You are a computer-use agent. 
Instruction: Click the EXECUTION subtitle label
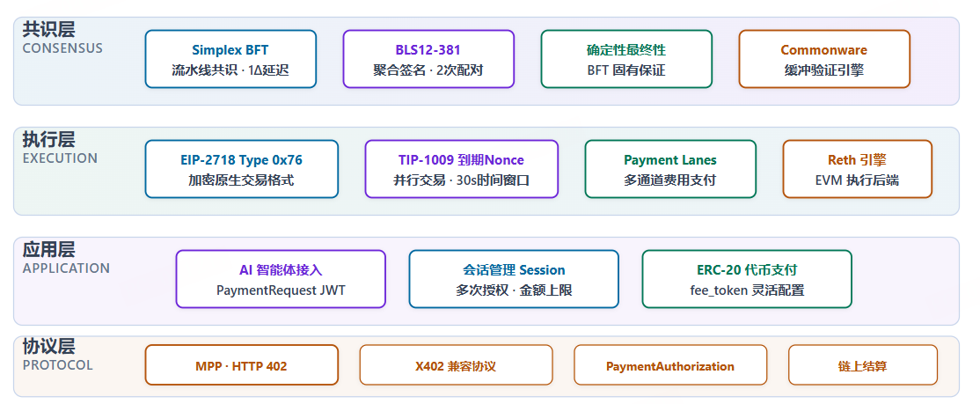[x=60, y=158]
